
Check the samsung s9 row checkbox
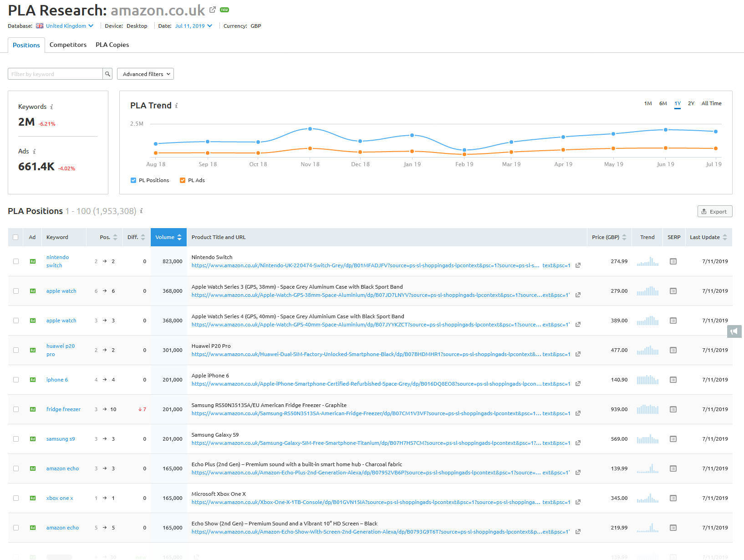16,439
